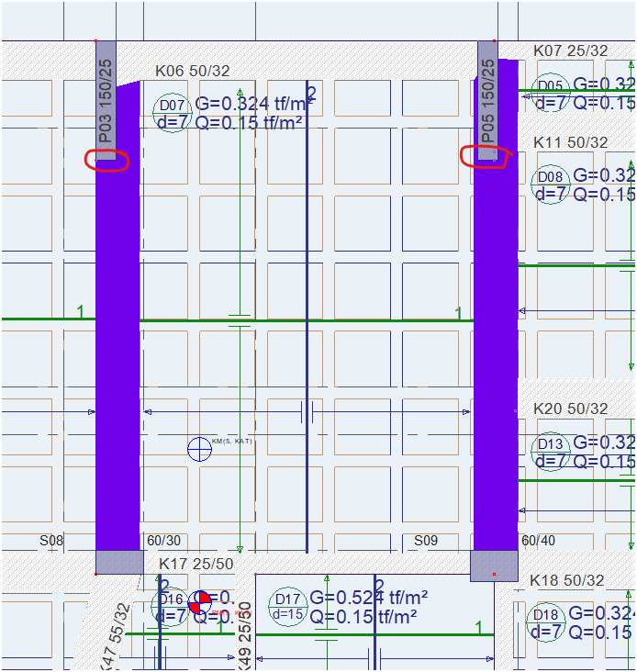Click the red-blue center of rigidity symbol

coord(199,601)
